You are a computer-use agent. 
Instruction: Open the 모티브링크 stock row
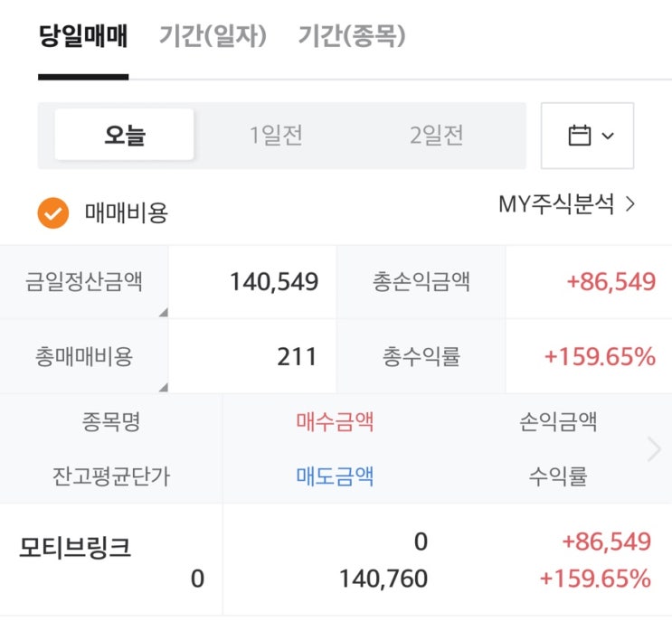coord(75,549)
